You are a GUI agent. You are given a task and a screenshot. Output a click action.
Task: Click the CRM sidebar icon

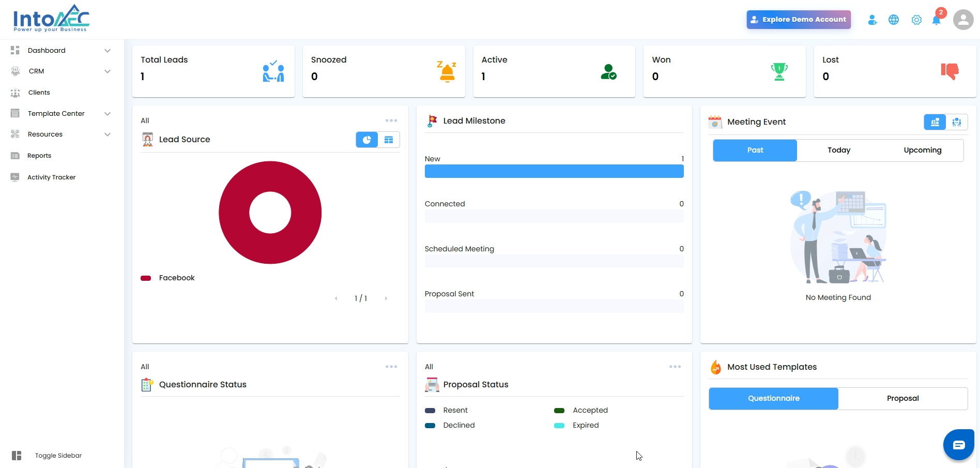16,71
